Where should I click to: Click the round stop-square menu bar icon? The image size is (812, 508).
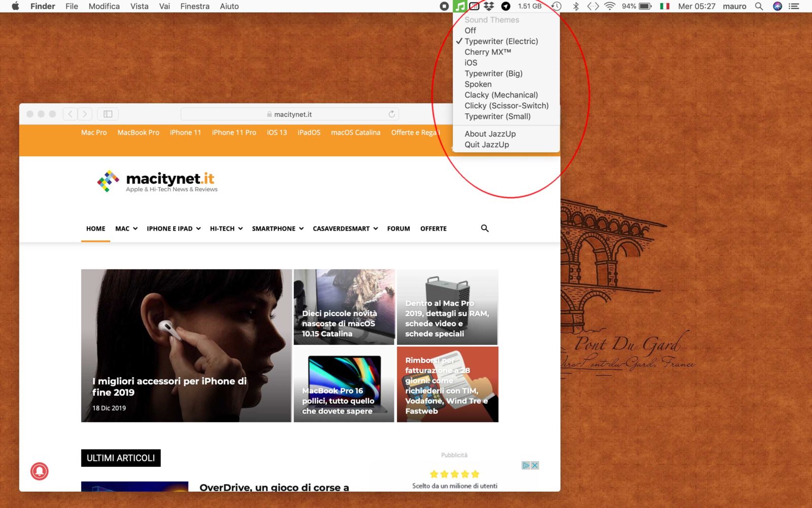[x=444, y=6]
